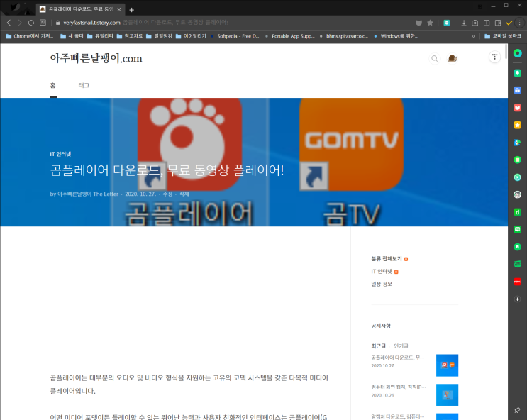Take a screen capture with camera icon

pos(475,23)
